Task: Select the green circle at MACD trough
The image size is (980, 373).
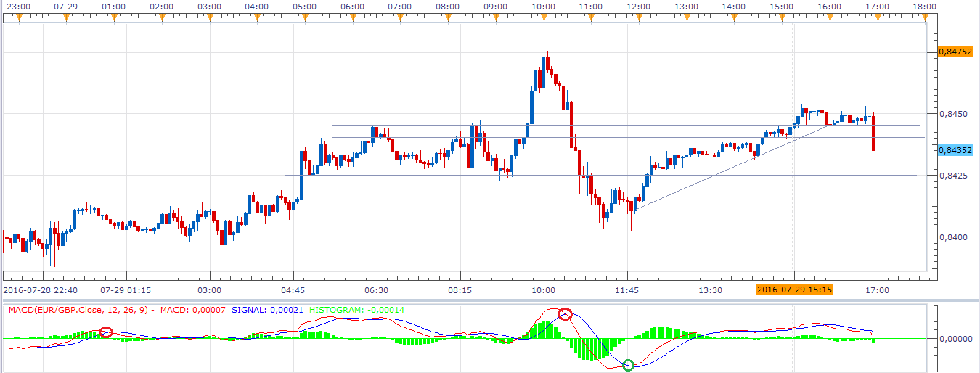Action: [629, 365]
